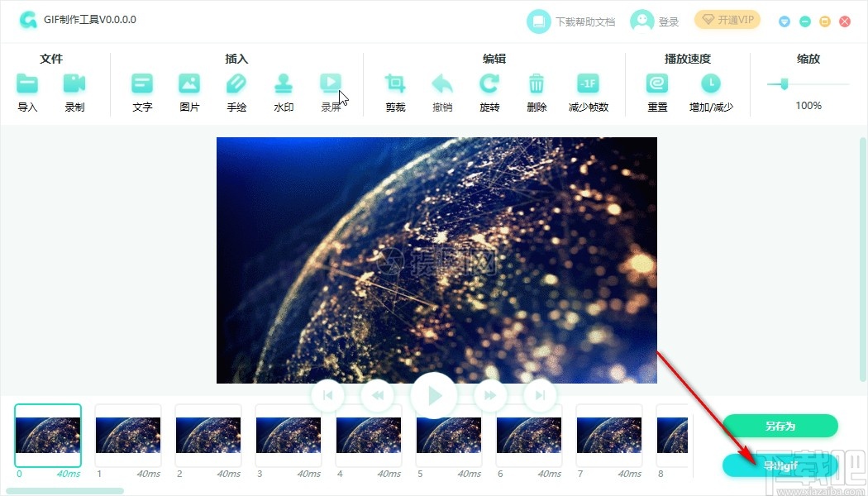
Task: Select the 手绘 freehand drawing tool
Action: point(236,83)
